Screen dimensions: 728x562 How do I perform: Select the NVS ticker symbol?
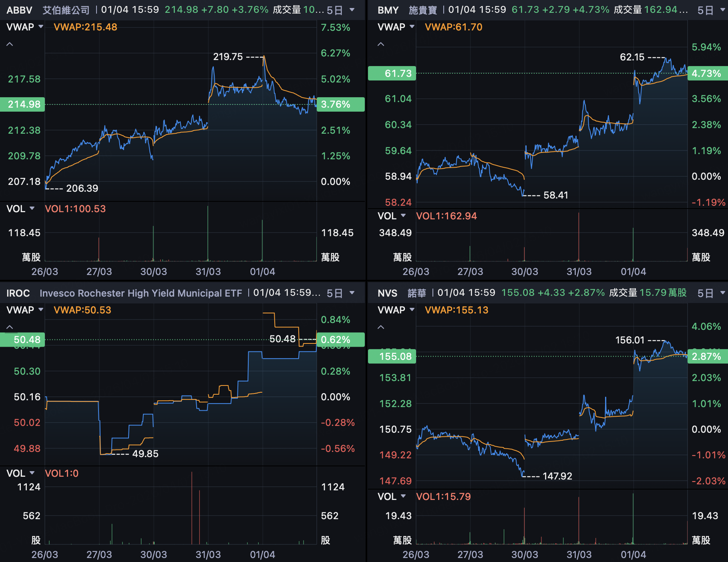387,293
